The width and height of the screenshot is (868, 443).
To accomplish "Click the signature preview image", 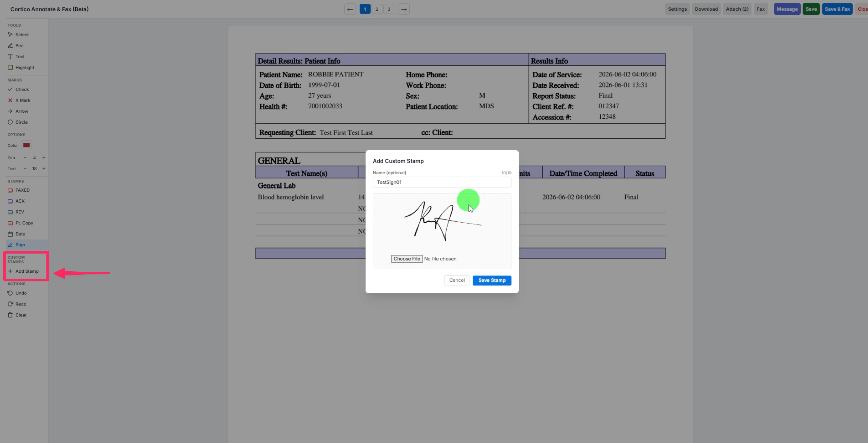I will (442, 221).
